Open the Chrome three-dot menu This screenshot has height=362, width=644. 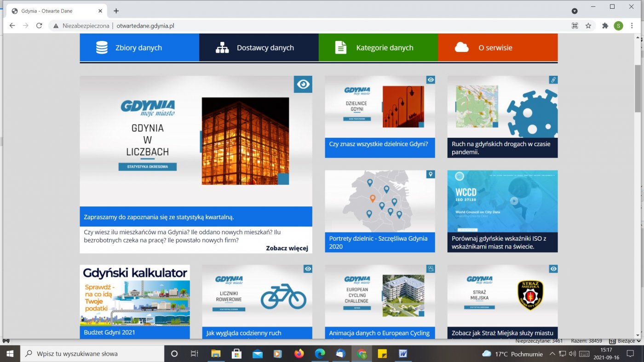632,26
